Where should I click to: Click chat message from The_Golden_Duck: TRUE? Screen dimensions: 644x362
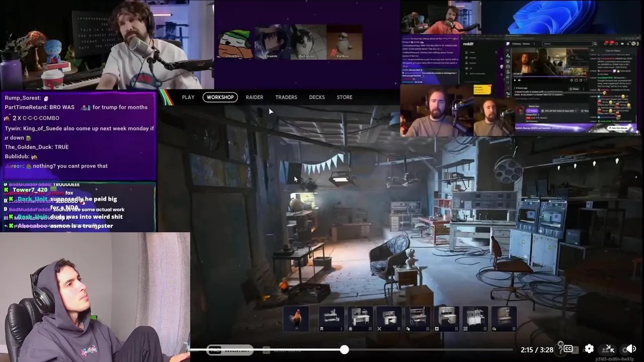coord(37,147)
